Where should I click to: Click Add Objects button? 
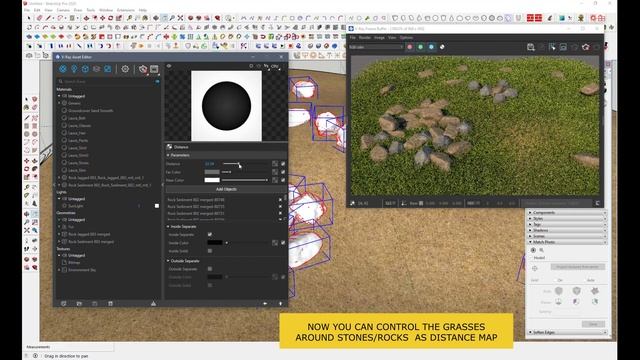(226, 189)
